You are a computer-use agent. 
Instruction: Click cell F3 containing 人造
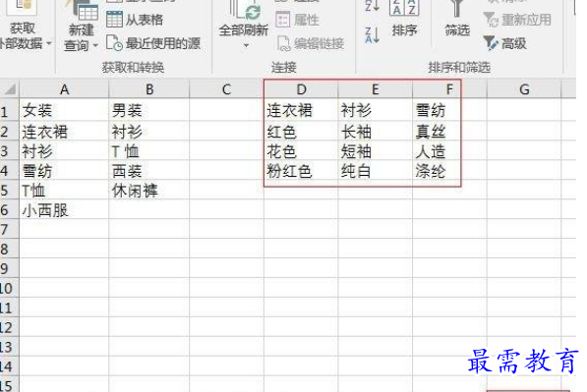click(x=449, y=151)
